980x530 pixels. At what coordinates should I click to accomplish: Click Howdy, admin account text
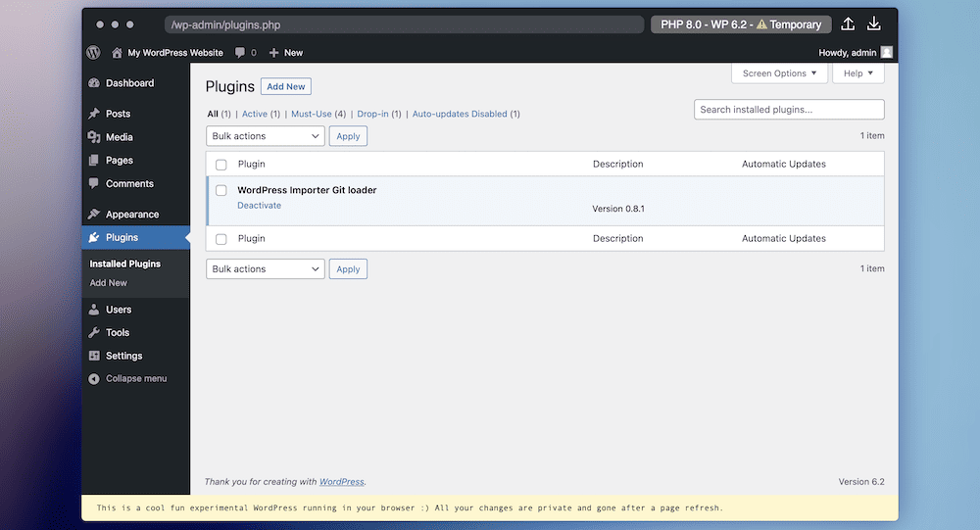click(848, 53)
